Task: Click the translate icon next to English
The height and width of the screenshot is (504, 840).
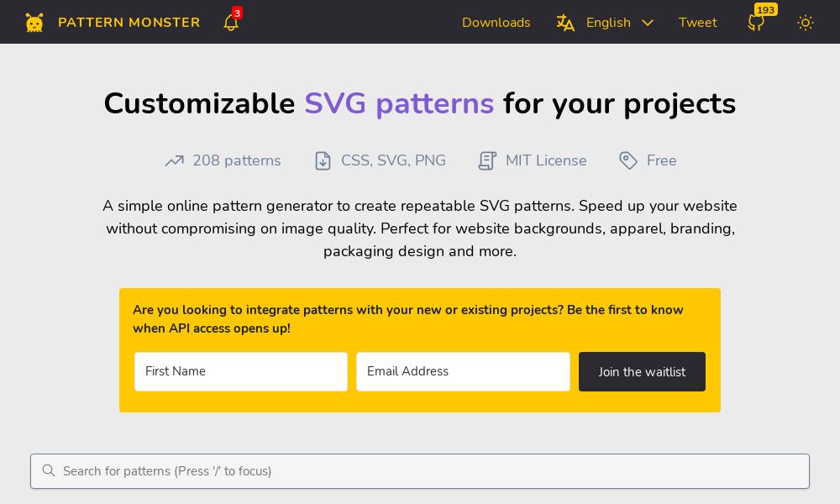Action: click(566, 23)
